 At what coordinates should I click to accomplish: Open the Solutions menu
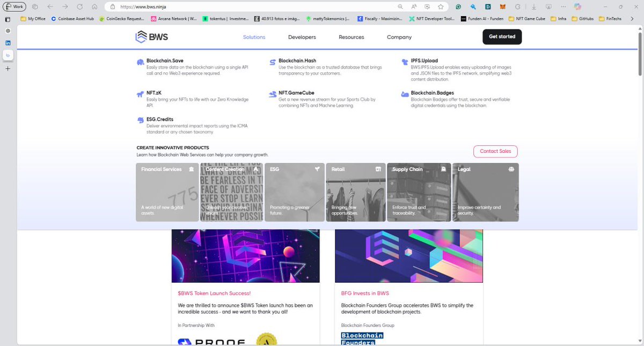254,37
